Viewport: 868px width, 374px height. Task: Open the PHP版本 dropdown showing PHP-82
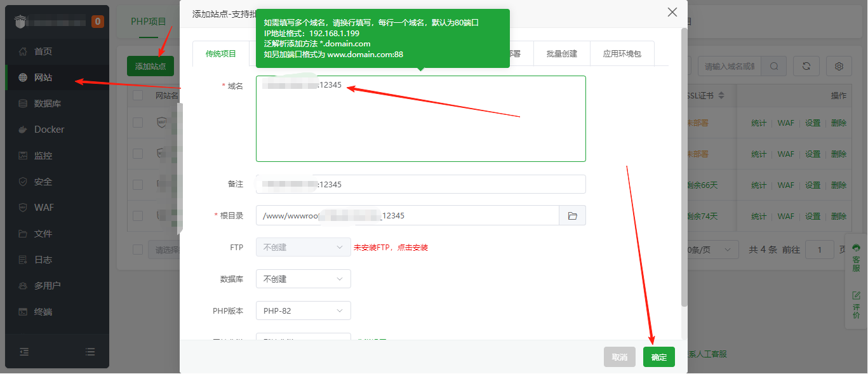coord(303,311)
